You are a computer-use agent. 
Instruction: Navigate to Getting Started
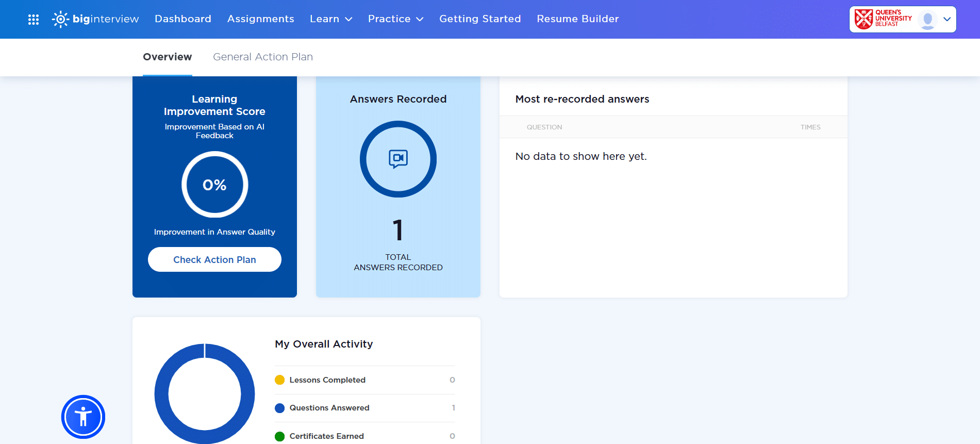point(480,19)
